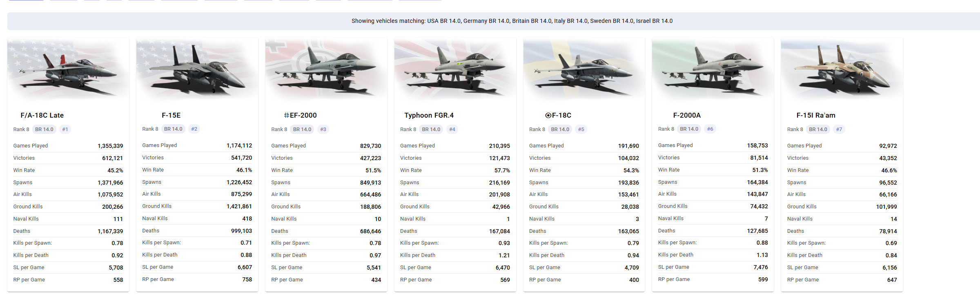Click the F-15E vehicle name
Screen dimensions: 980x299
click(171, 115)
